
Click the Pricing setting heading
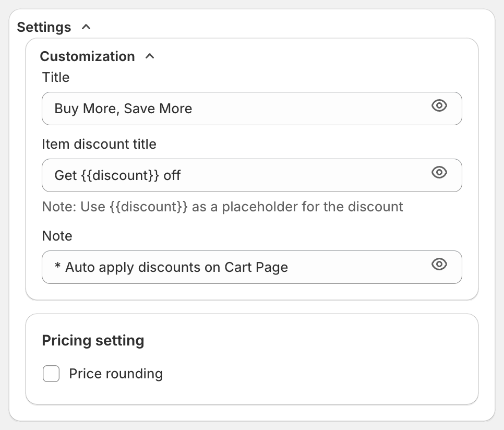(93, 341)
